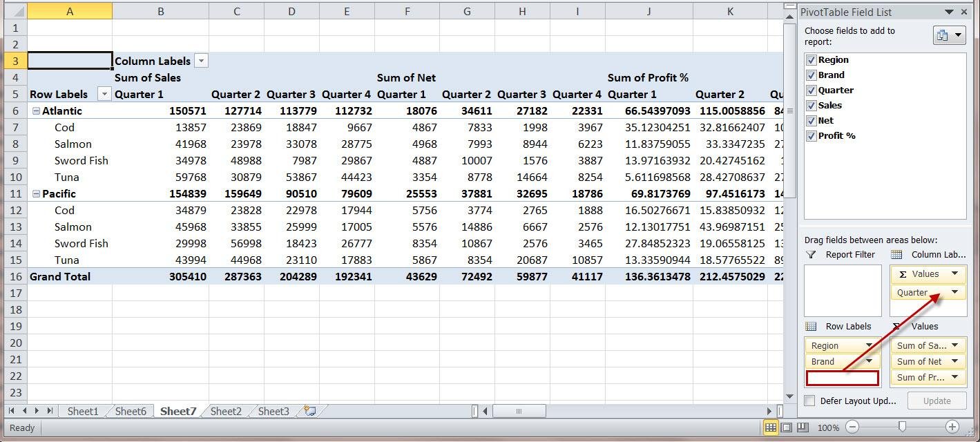Select Page Layout view icon
The image size is (980, 442).
point(787,427)
